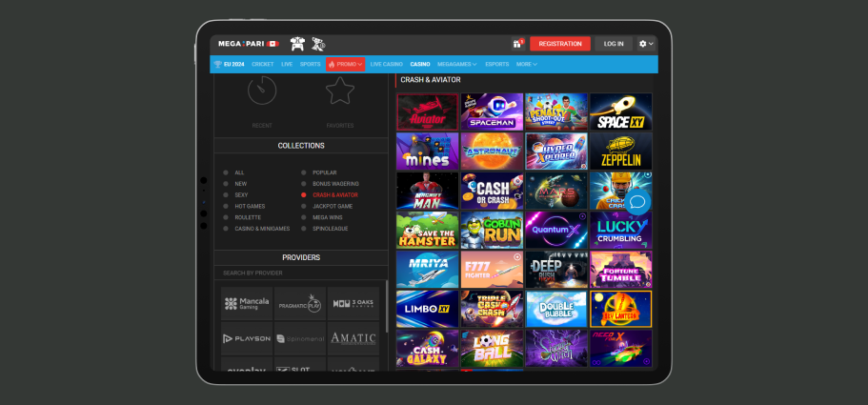Image resolution: width=868 pixels, height=405 pixels.
Task: Select the Jackpot Game collection
Action: coord(327,207)
